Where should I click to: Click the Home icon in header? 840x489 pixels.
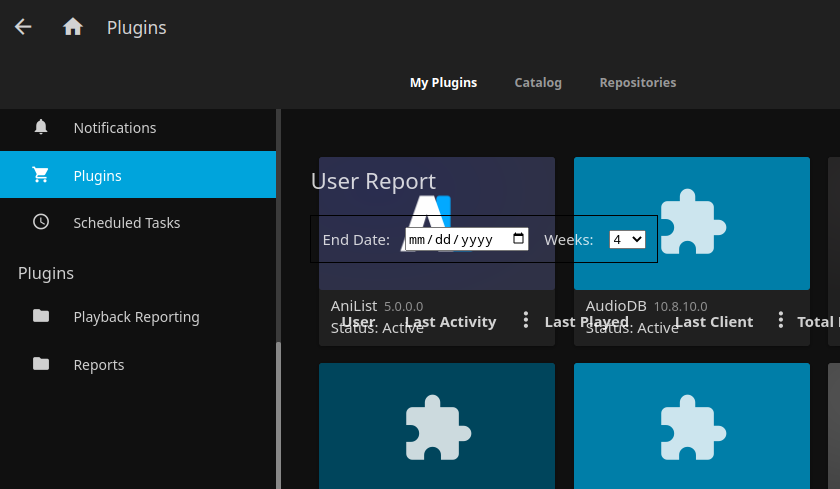pyautogui.click(x=73, y=27)
